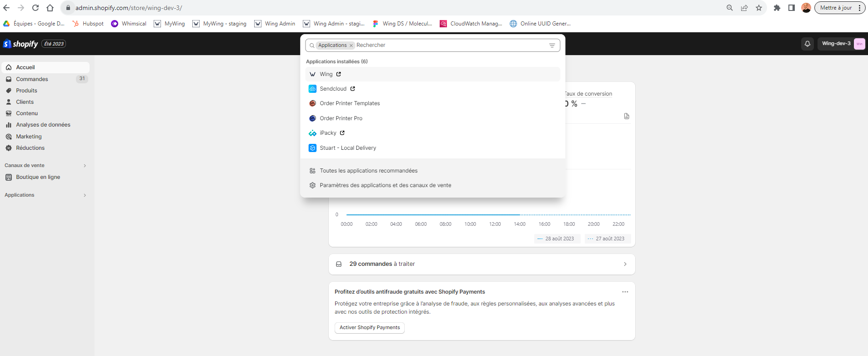Remove the Applications search filter tag
The height and width of the screenshot is (356, 868).
[351, 46]
